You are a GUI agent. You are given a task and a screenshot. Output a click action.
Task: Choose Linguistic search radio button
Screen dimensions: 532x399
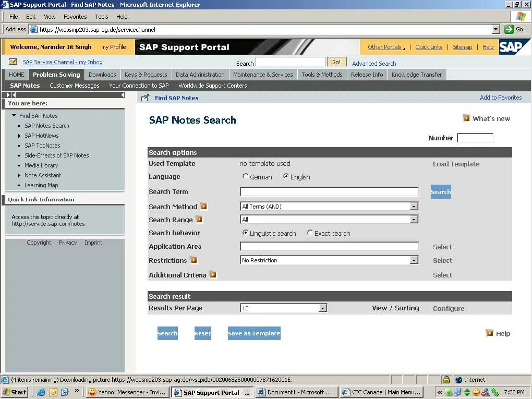245,233
